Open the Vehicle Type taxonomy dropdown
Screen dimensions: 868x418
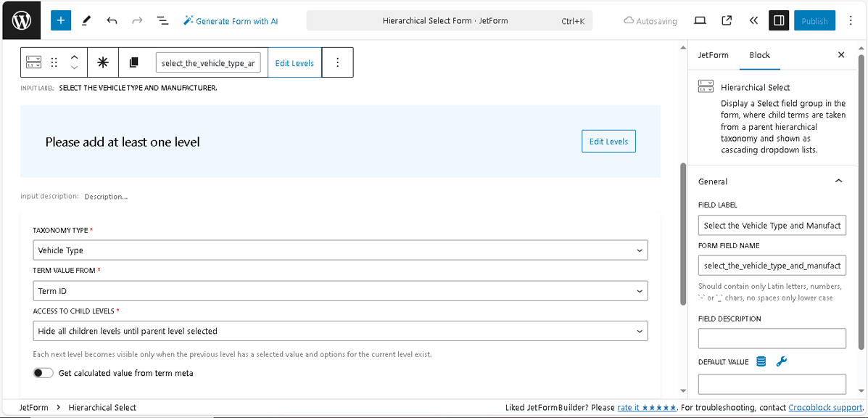click(340, 250)
